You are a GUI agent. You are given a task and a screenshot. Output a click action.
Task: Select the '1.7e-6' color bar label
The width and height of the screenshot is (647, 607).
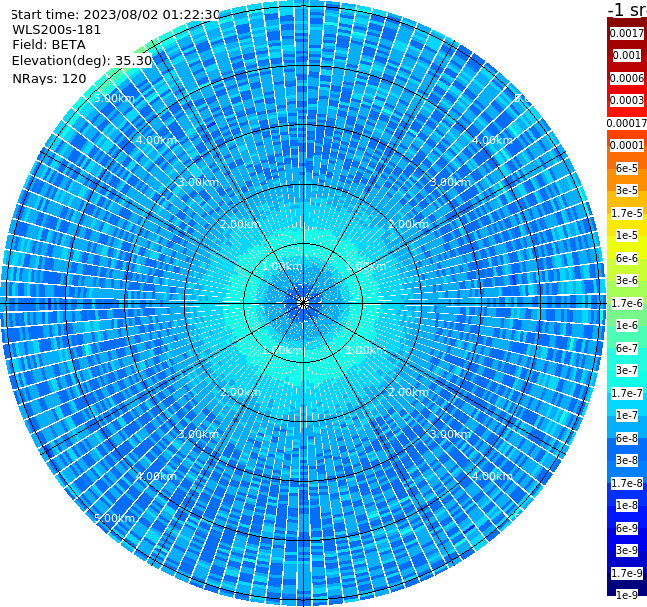(627, 303)
